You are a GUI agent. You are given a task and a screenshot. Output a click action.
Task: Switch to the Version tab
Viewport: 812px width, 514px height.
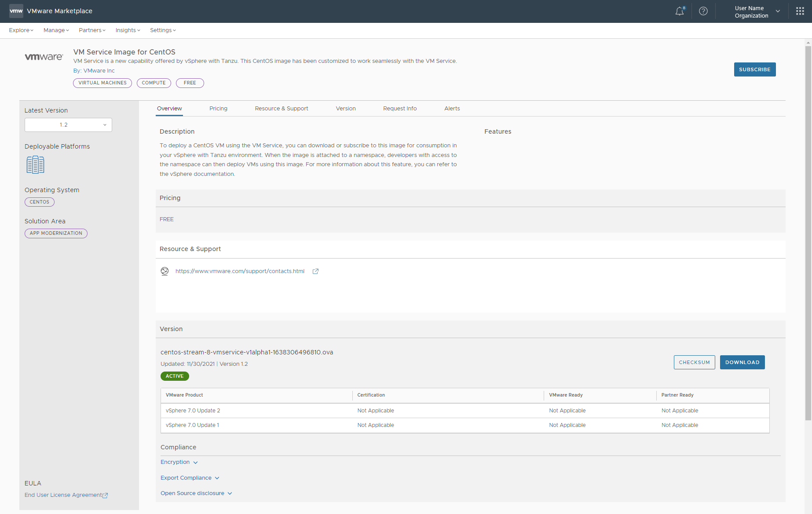(x=346, y=109)
